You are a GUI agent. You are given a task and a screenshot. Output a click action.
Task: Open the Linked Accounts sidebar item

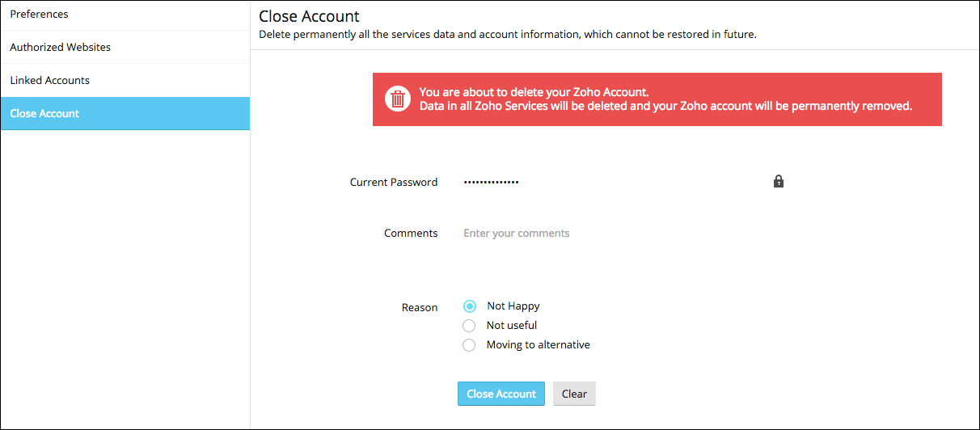pos(50,81)
